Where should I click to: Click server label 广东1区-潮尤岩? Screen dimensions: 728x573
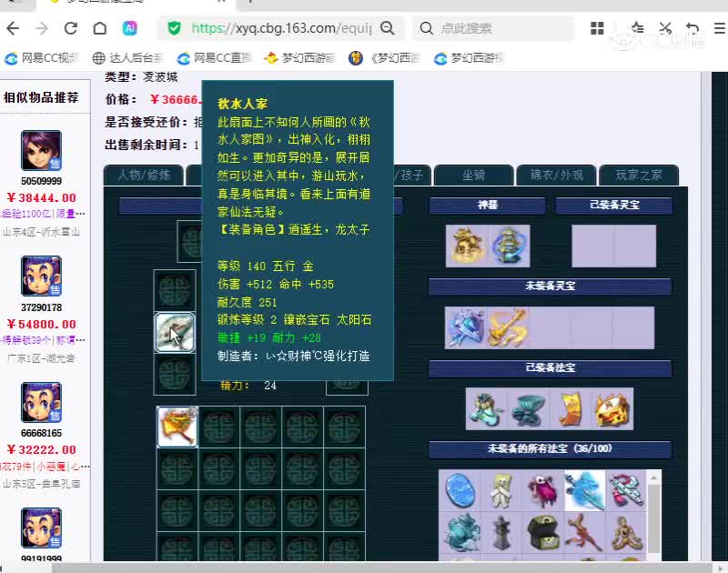coord(41,358)
